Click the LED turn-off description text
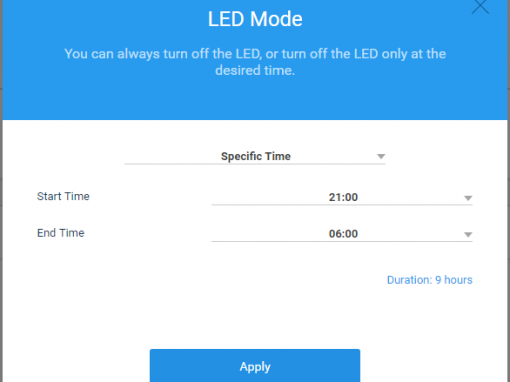510x382 pixels. [x=255, y=62]
